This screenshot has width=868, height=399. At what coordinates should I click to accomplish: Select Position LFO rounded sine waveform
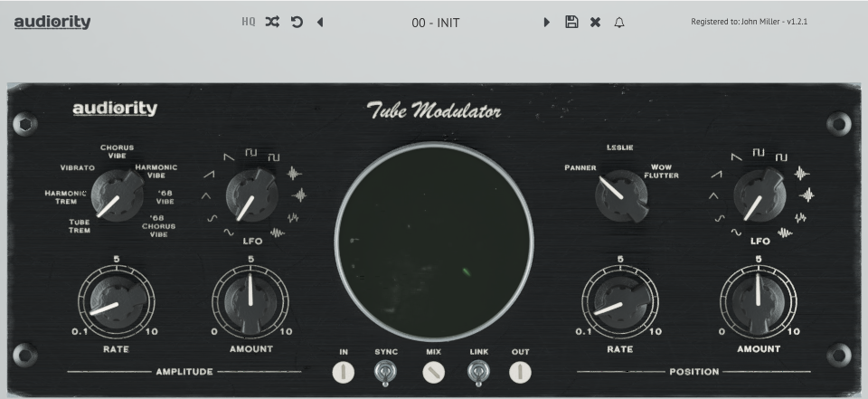(x=720, y=218)
